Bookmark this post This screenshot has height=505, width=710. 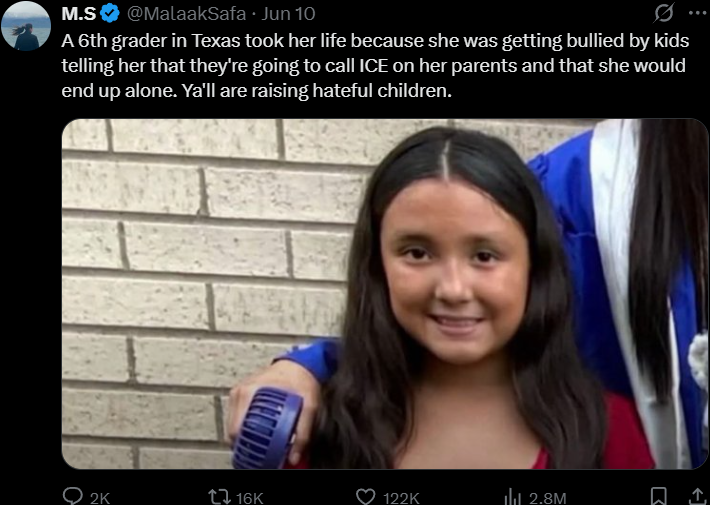pos(658,497)
